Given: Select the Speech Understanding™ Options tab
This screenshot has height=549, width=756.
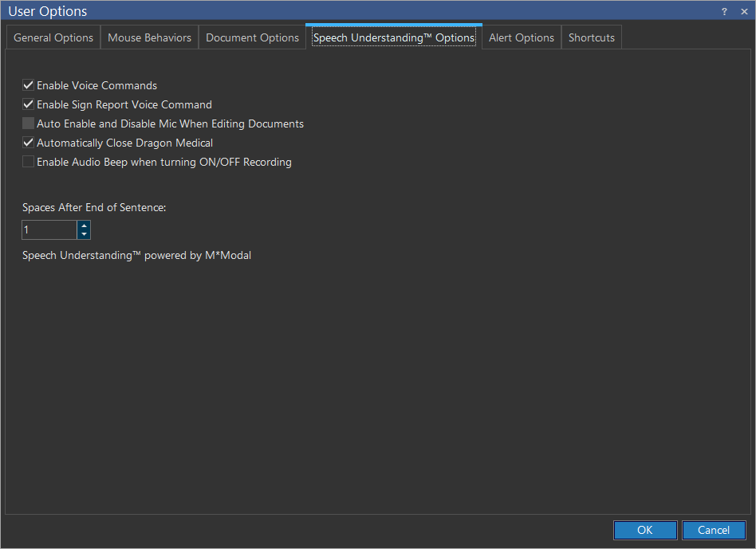Looking at the screenshot, I should tap(394, 37).
